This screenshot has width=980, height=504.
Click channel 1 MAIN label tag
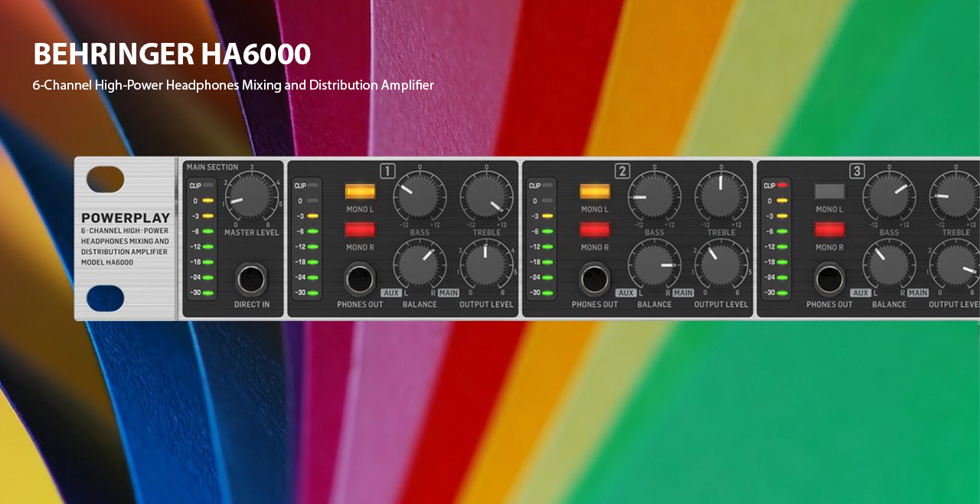tap(449, 293)
